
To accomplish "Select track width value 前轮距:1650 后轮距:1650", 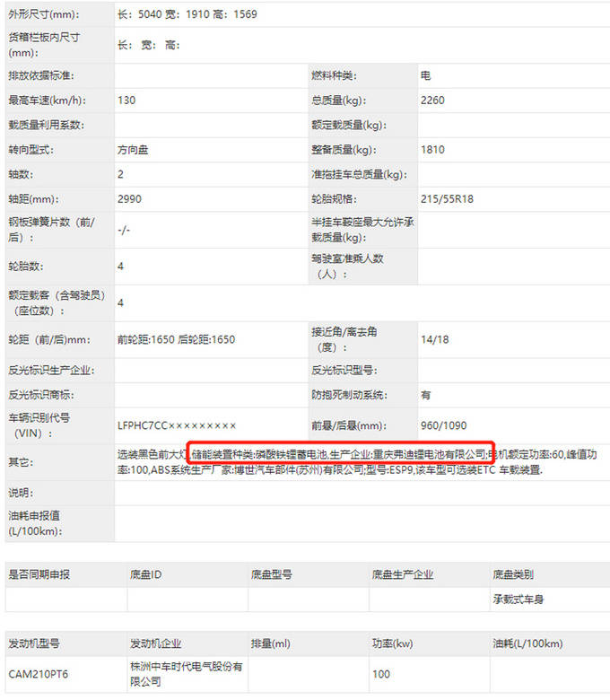I will (176, 340).
